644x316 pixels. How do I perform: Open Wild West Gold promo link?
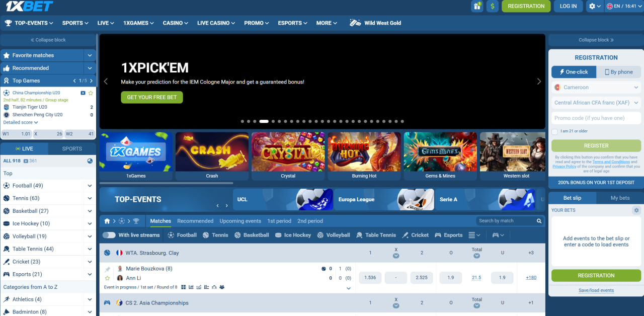pos(375,23)
